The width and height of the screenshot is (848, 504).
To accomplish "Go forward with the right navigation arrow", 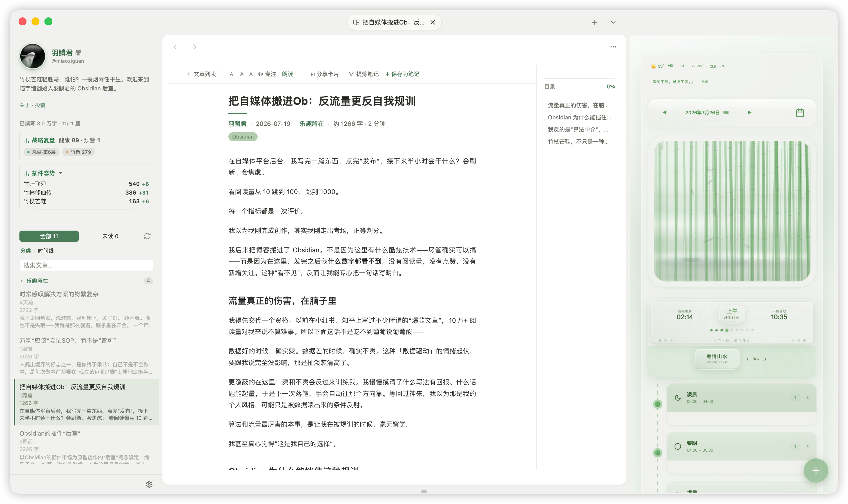I will [x=195, y=47].
